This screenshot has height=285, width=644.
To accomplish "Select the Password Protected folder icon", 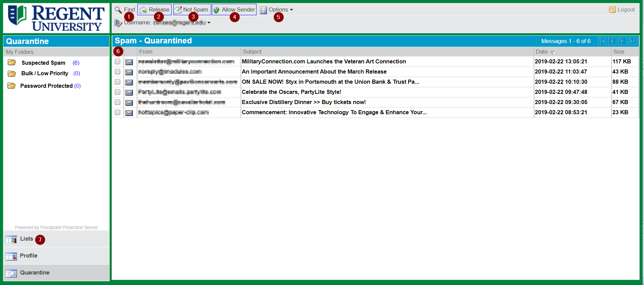I will click(x=12, y=86).
